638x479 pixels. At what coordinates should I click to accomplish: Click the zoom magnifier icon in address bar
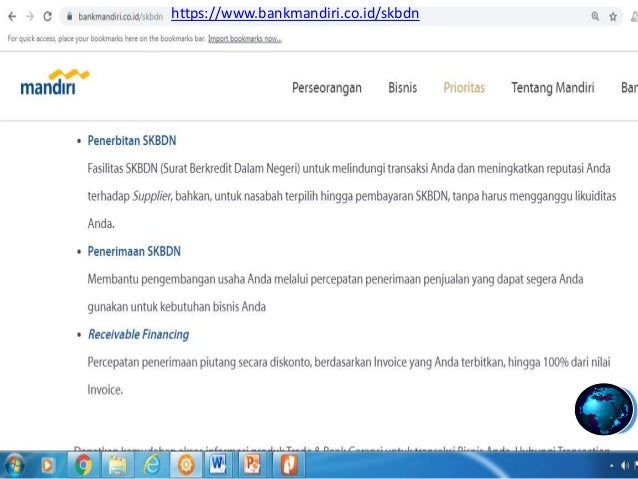[595, 16]
